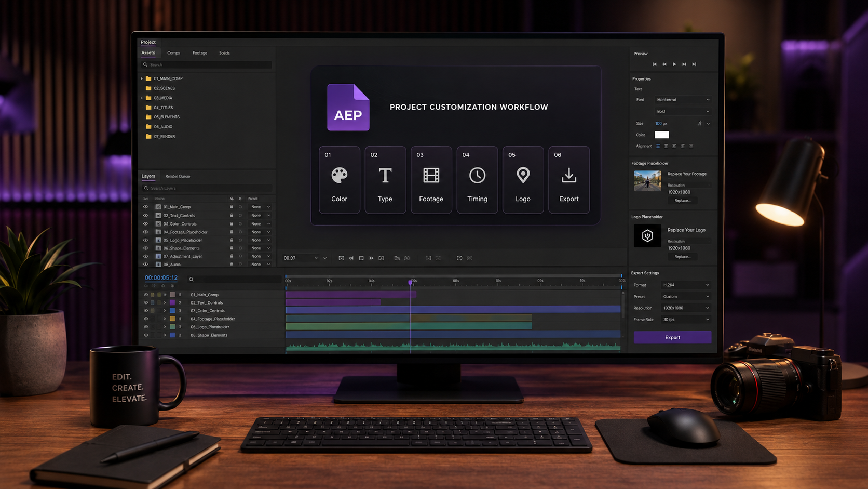
Task: Switch to the Solids tab
Action: point(224,53)
